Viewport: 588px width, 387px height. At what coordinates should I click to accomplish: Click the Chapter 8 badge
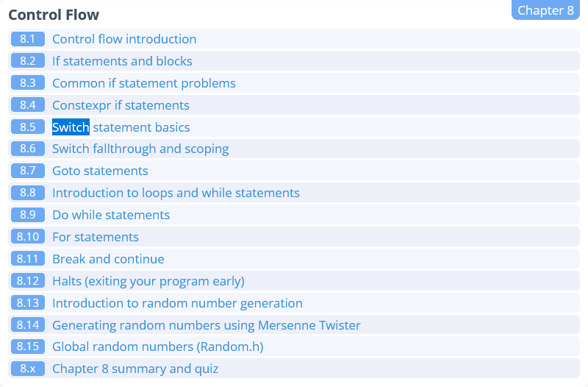(545, 10)
